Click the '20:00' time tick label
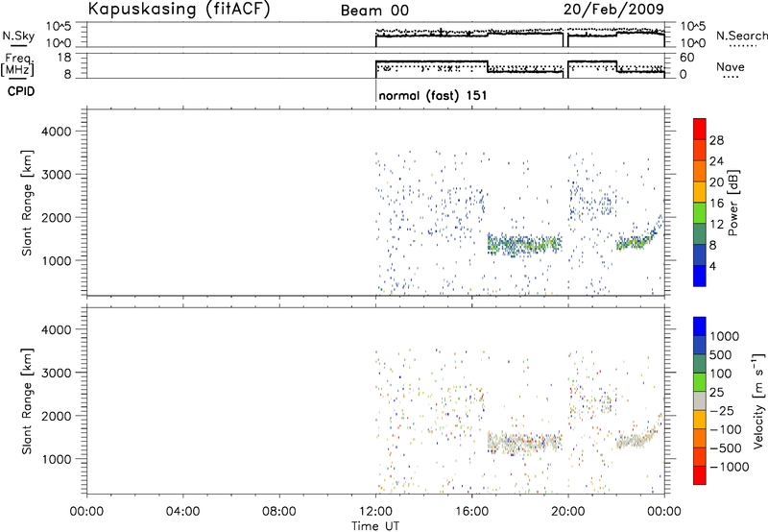768x532 pixels. 567,512
